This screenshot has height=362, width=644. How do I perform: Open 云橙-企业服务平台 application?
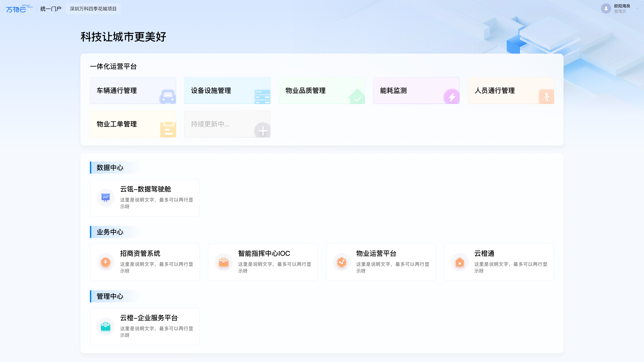[x=145, y=326]
